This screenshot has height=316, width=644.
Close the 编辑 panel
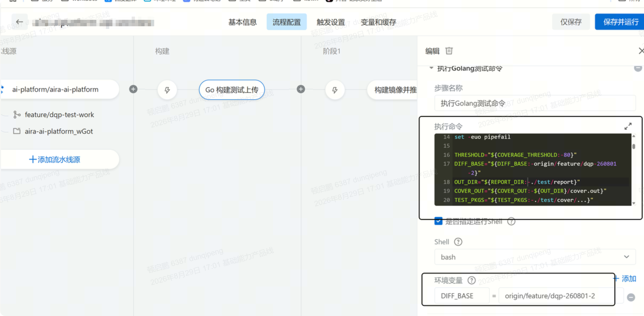click(641, 51)
